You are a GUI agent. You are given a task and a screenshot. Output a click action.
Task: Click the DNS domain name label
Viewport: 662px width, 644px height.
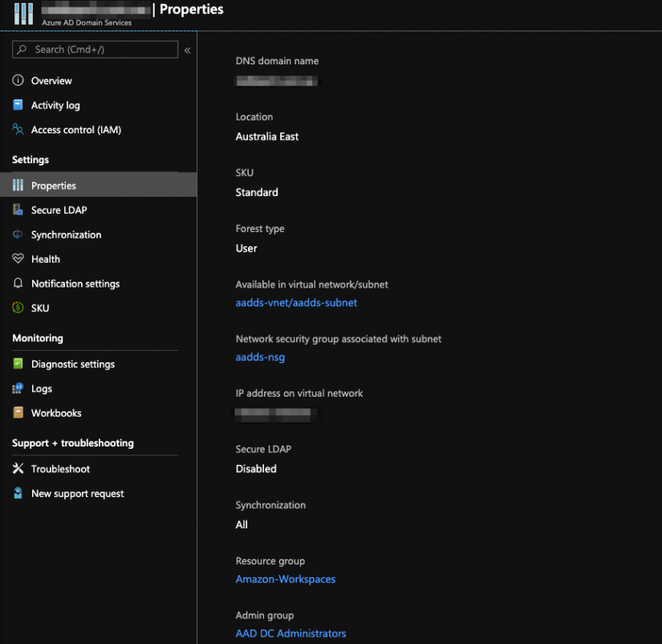point(277,61)
